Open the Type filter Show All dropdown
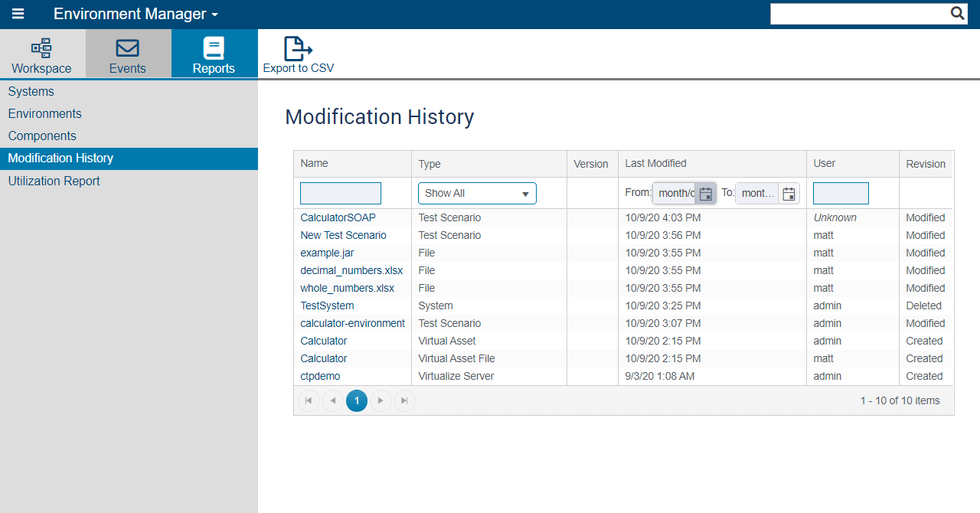980x513 pixels. (477, 193)
